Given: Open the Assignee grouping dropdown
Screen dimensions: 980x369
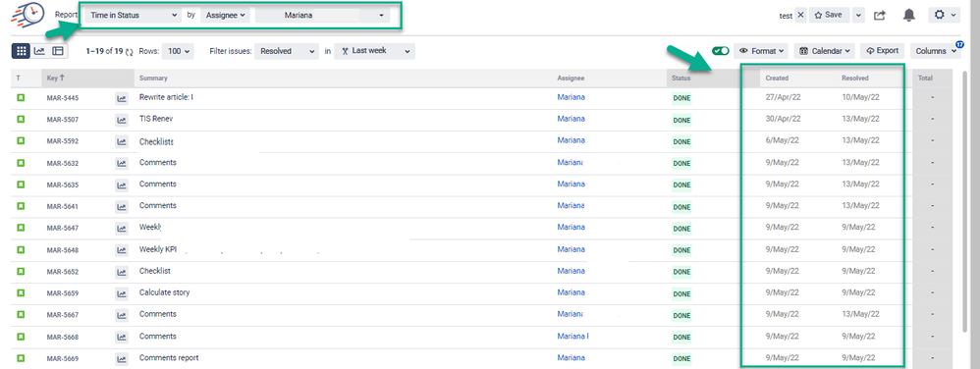Looking at the screenshot, I should point(225,16).
